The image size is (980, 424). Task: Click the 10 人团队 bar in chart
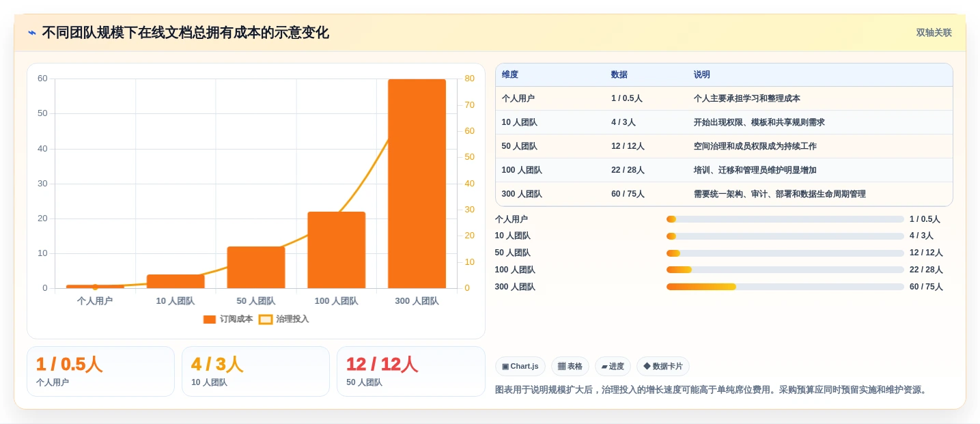pyautogui.click(x=176, y=281)
